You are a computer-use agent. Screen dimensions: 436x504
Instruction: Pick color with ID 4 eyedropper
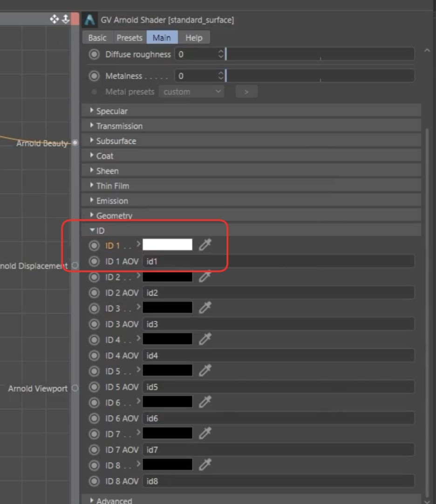tap(205, 339)
